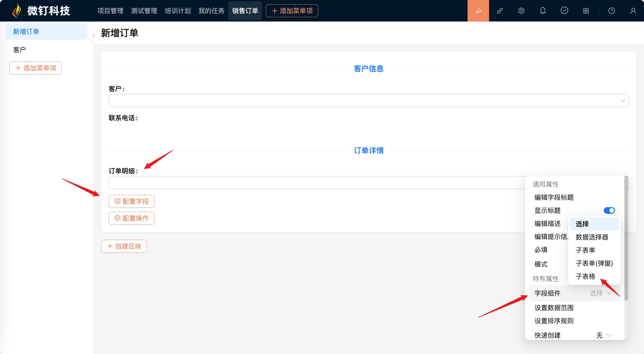
Task: Switch to 测试管理 top menu
Action: tap(144, 11)
